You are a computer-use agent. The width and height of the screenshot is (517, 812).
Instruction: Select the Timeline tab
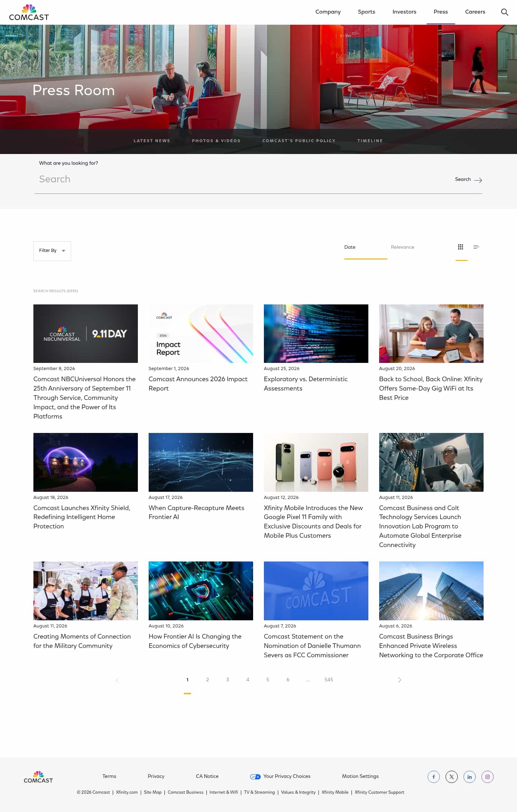370,141
